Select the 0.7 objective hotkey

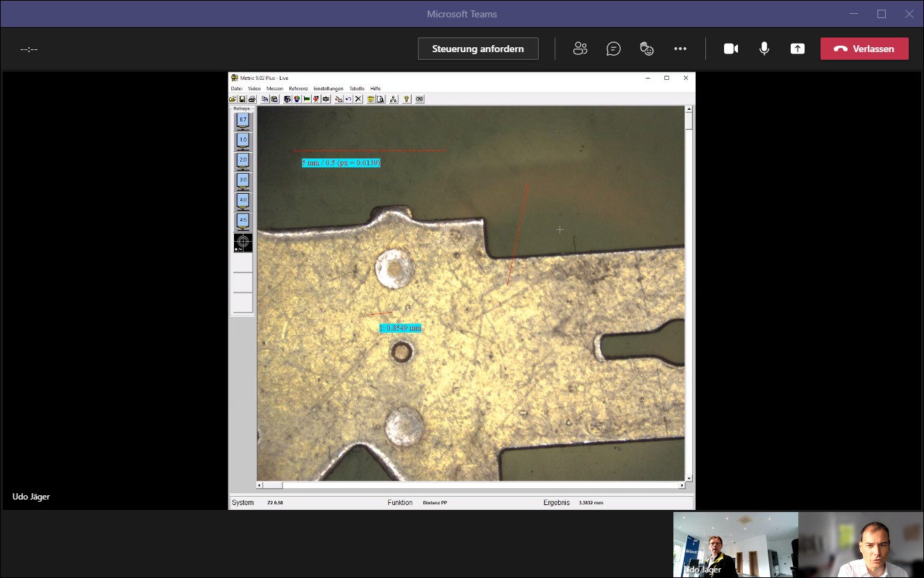[x=243, y=121]
